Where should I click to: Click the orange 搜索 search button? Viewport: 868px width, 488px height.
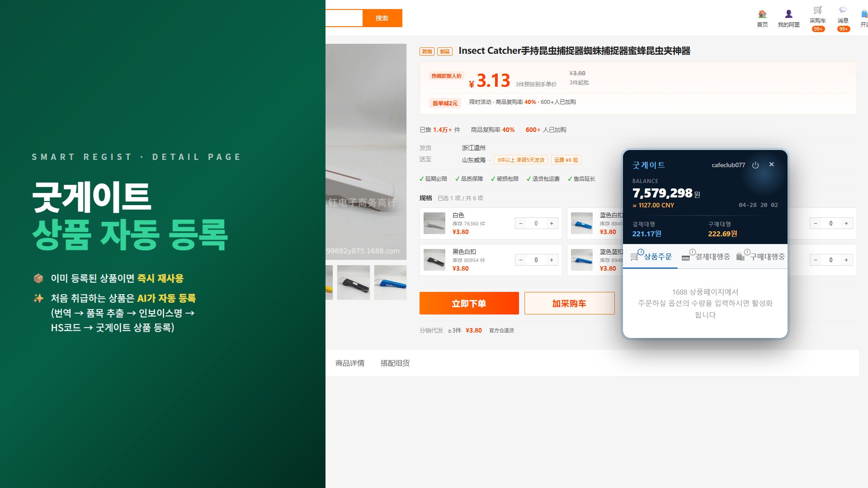tap(382, 18)
